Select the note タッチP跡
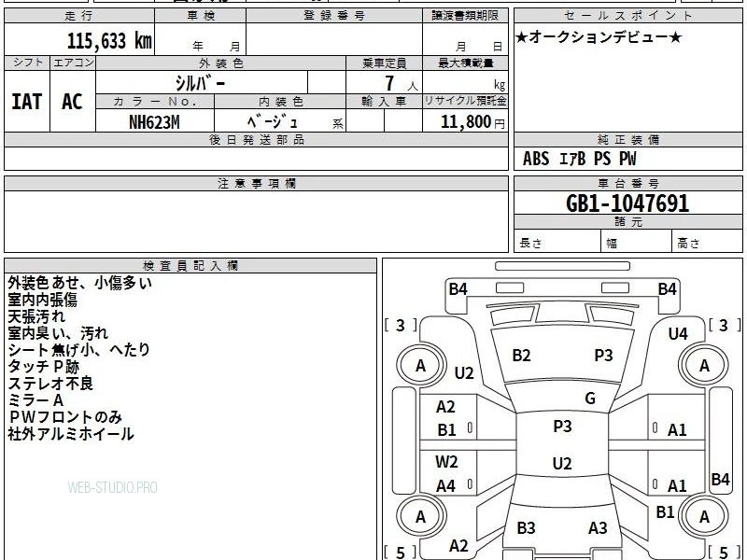 (43, 367)
